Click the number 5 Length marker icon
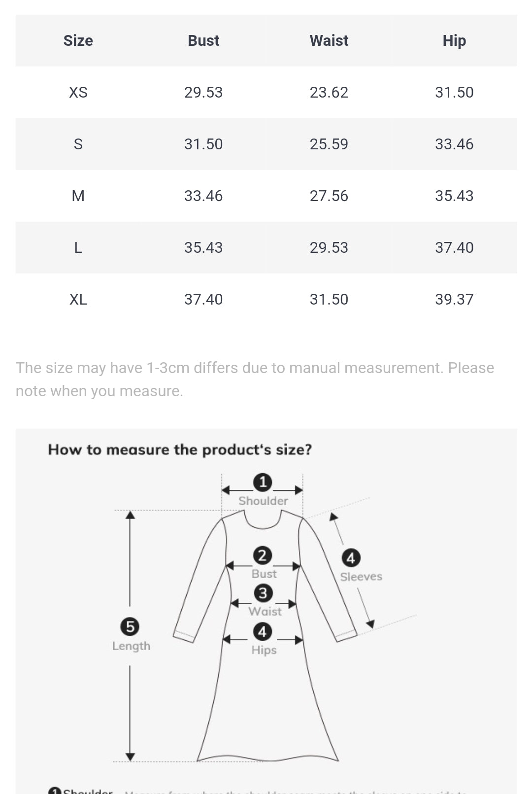 coord(130,626)
